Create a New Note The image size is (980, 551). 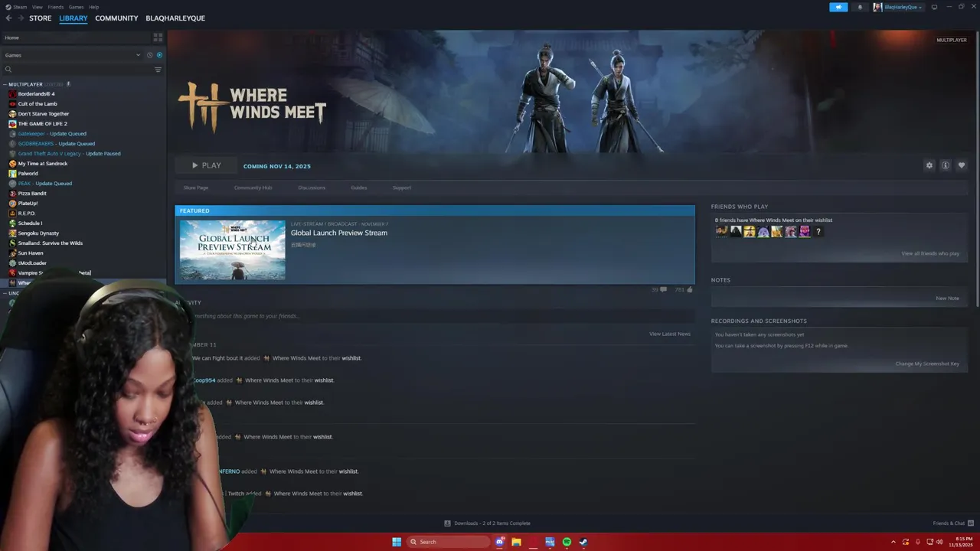pos(947,298)
